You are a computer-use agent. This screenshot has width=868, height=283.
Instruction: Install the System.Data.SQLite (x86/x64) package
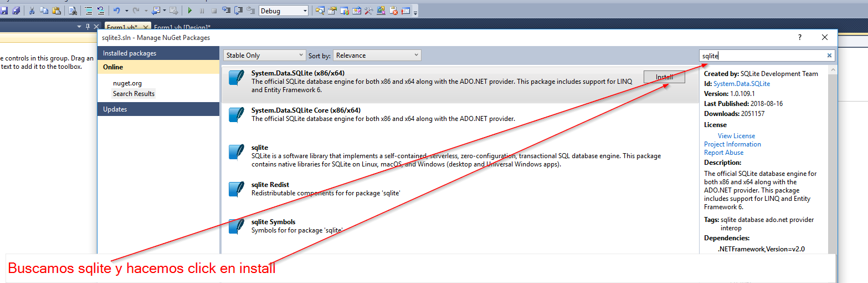coord(664,77)
